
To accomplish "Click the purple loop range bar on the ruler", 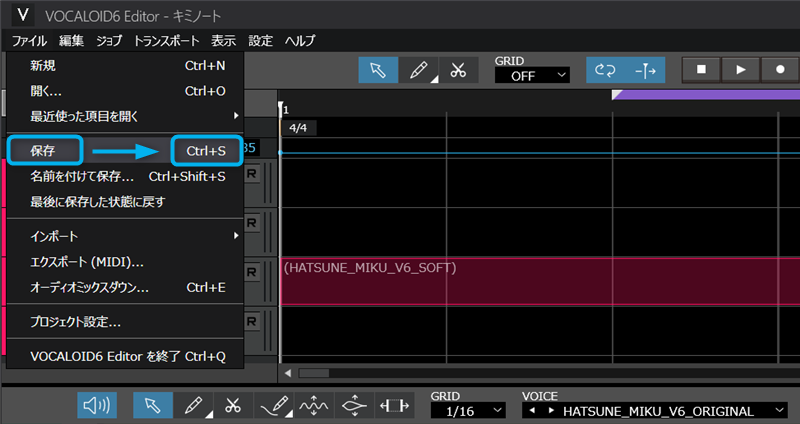I will [706, 94].
